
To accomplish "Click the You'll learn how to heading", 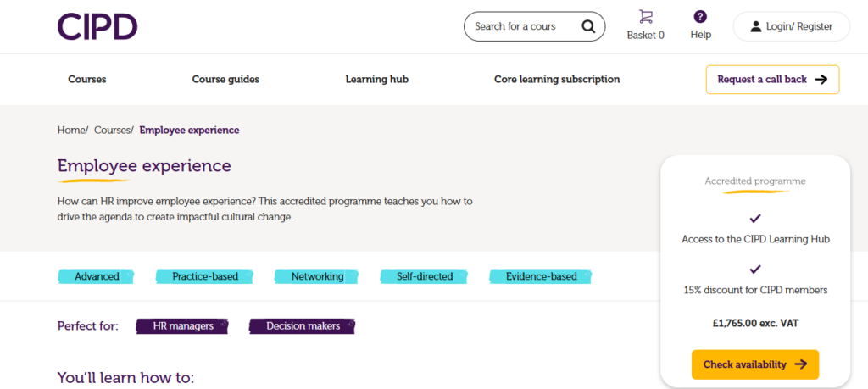I will [125, 378].
